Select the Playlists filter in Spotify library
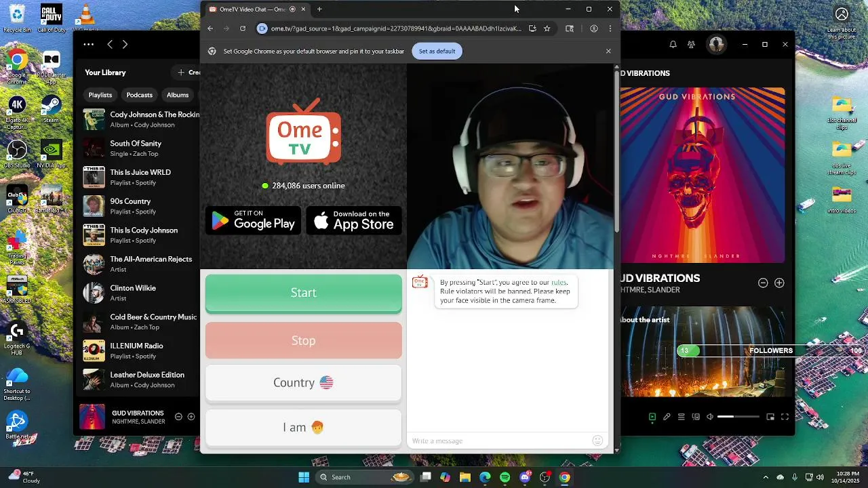 click(100, 95)
